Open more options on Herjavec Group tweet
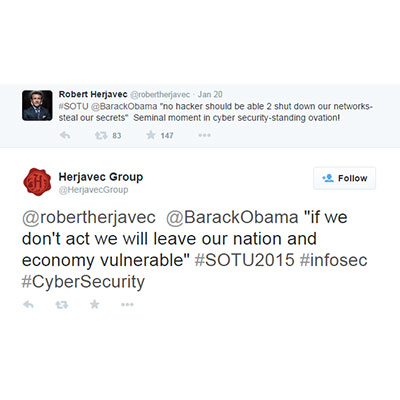Screen dimensions: 400x400 (127, 304)
